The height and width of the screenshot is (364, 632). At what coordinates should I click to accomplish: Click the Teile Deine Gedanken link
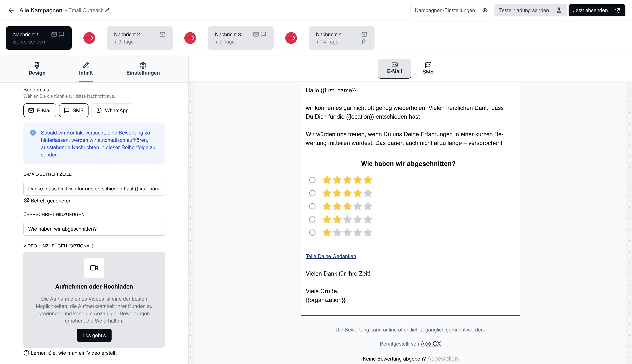330,256
